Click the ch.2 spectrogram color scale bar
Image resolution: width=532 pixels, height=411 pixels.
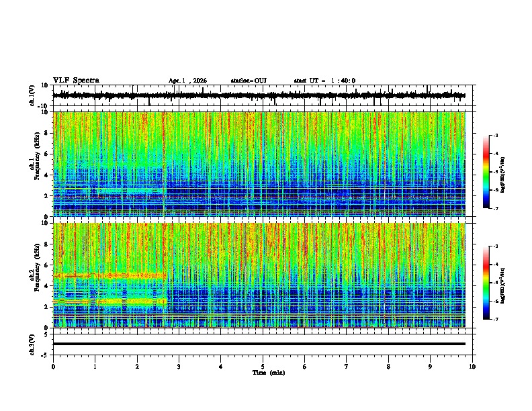coord(486,283)
